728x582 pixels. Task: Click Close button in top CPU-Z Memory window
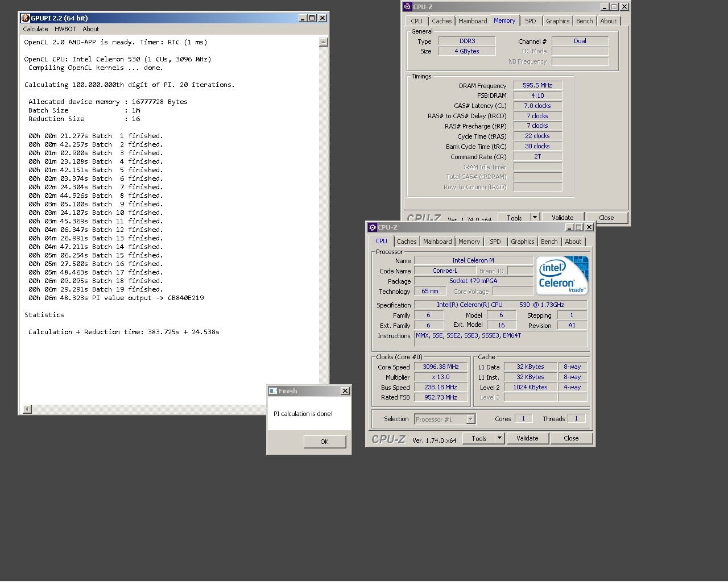(x=606, y=218)
